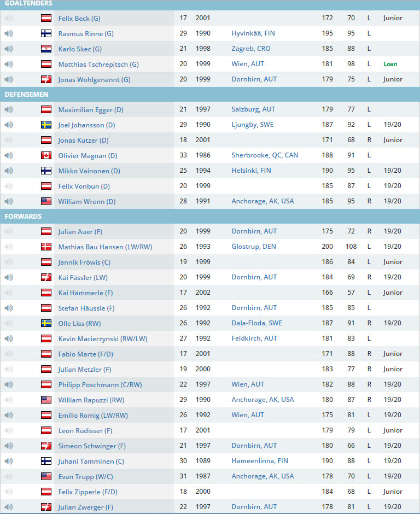Click speaker icon beside Olivier Magnan

(x=9, y=156)
